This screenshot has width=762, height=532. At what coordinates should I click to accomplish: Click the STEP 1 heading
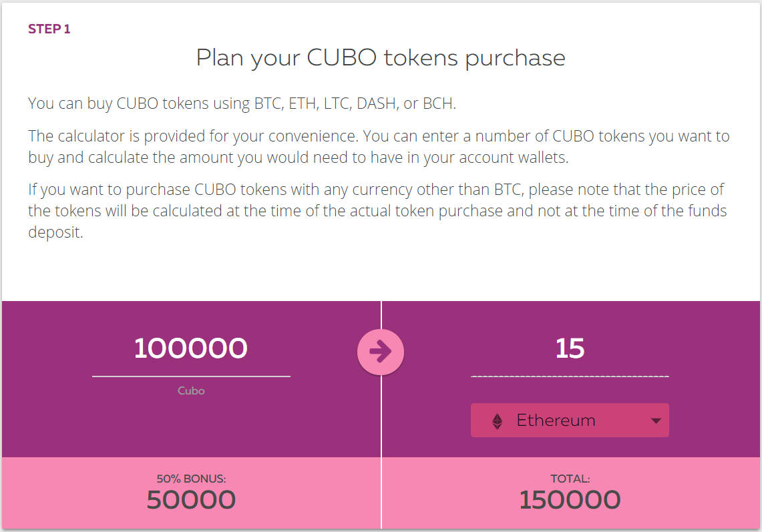pos(49,29)
